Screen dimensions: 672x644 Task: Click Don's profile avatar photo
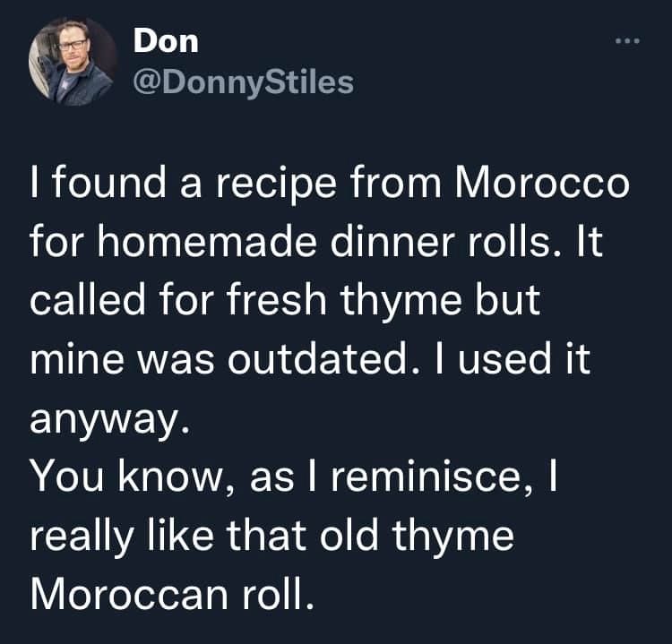pyautogui.click(x=73, y=61)
